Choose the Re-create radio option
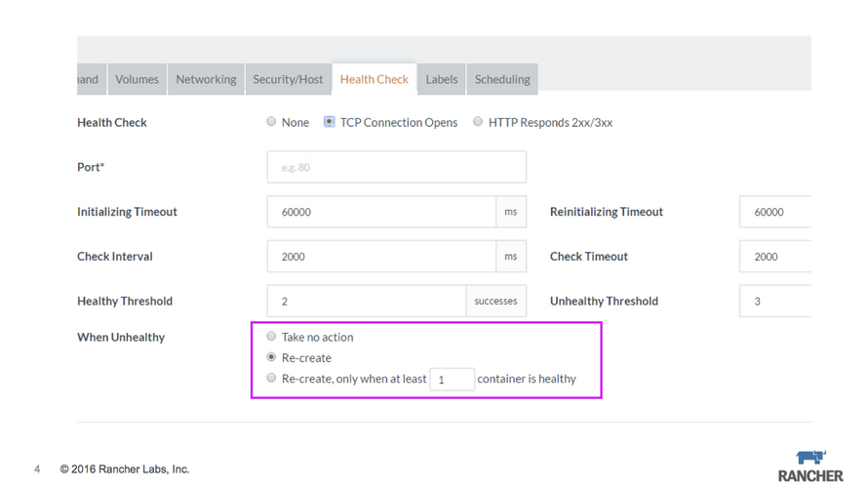The width and height of the screenshot is (868, 488). click(x=271, y=357)
